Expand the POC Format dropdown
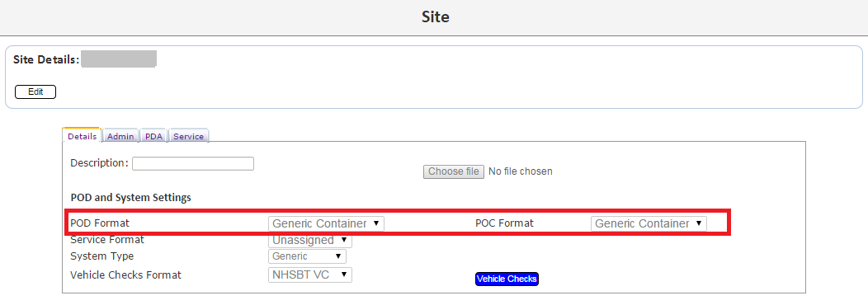Screen dimensions: 868x305 pos(649,223)
